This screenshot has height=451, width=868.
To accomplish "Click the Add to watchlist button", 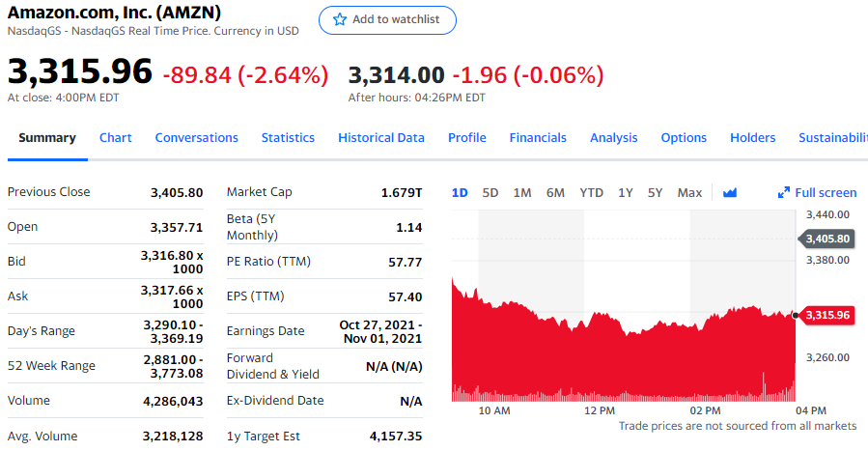I will tap(387, 20).
